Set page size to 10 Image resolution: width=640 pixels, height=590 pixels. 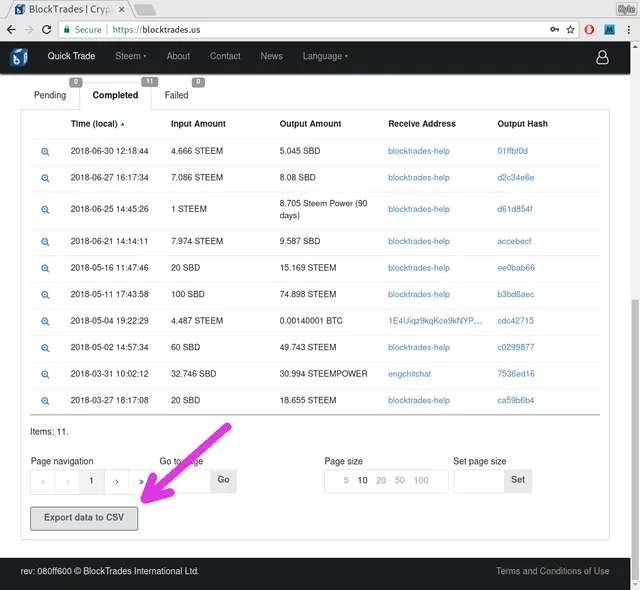362,481
